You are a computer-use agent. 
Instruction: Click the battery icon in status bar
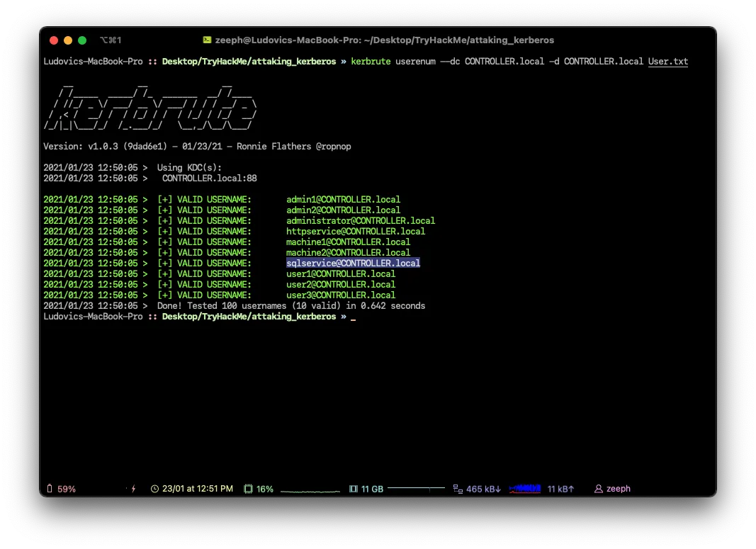(50, 489)
